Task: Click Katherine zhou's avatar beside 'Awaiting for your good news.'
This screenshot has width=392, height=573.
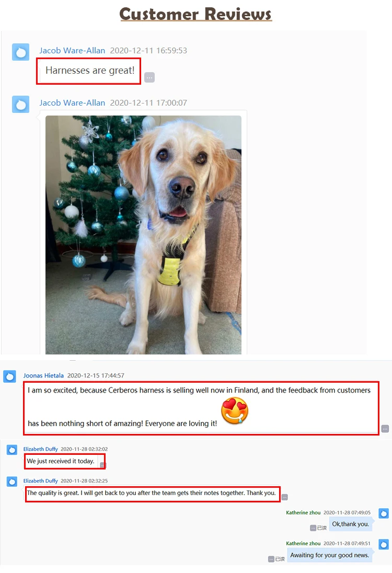Action: (x=384, y=544)
